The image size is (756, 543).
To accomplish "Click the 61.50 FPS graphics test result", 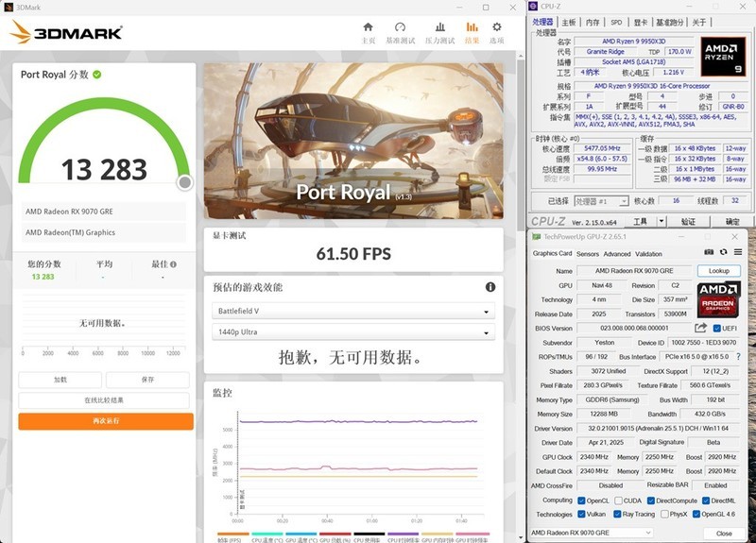I will [353, 254].
